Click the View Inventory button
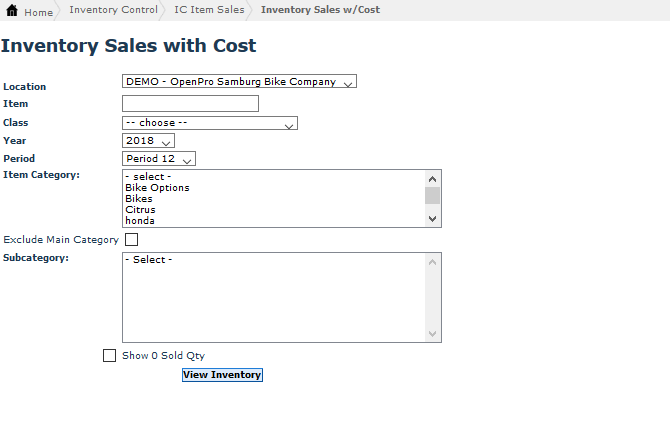Image resolution: width=670 pixels, height=444 pixels. [x=222, y=375]
